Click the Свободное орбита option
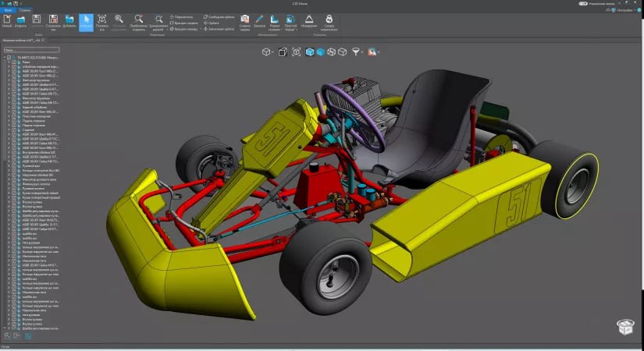This screenshot has width=644, height=351. click(x=219, y=16)
